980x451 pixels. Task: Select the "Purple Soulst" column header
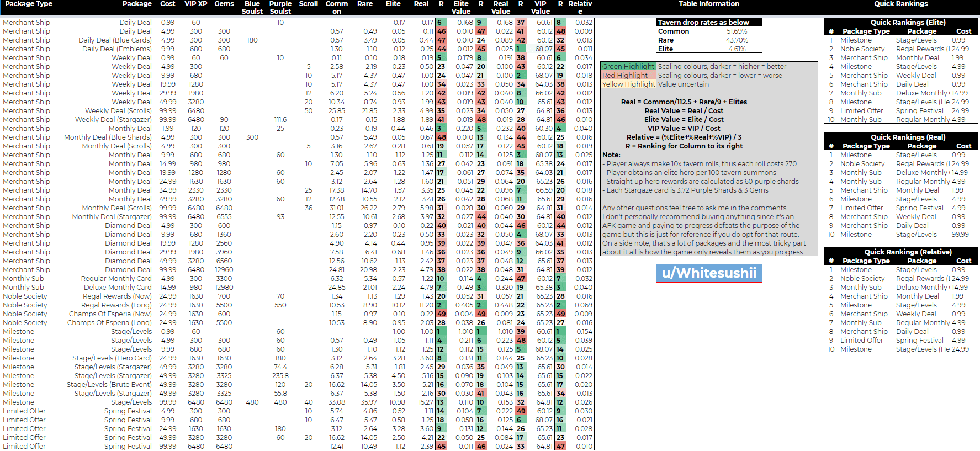click(280, 7)
